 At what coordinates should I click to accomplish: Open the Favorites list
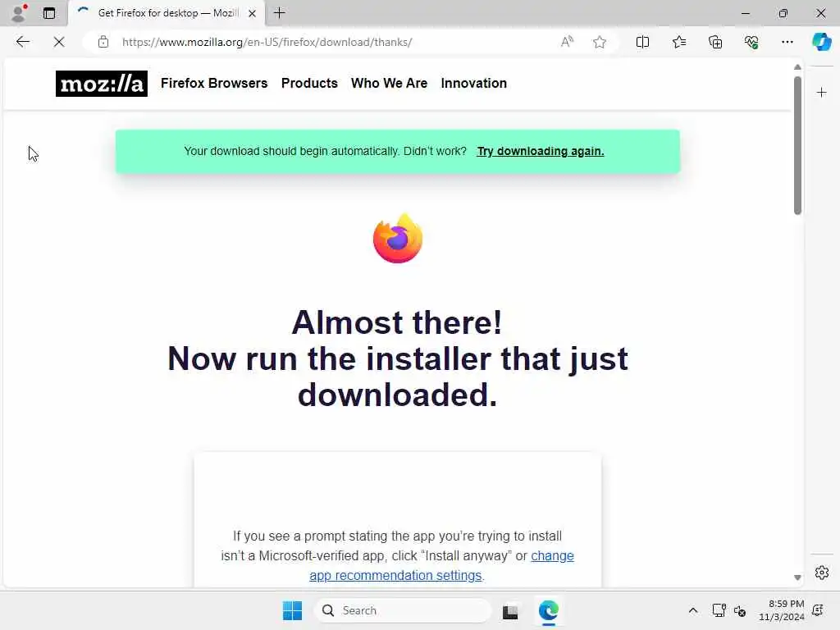point(679,42)
